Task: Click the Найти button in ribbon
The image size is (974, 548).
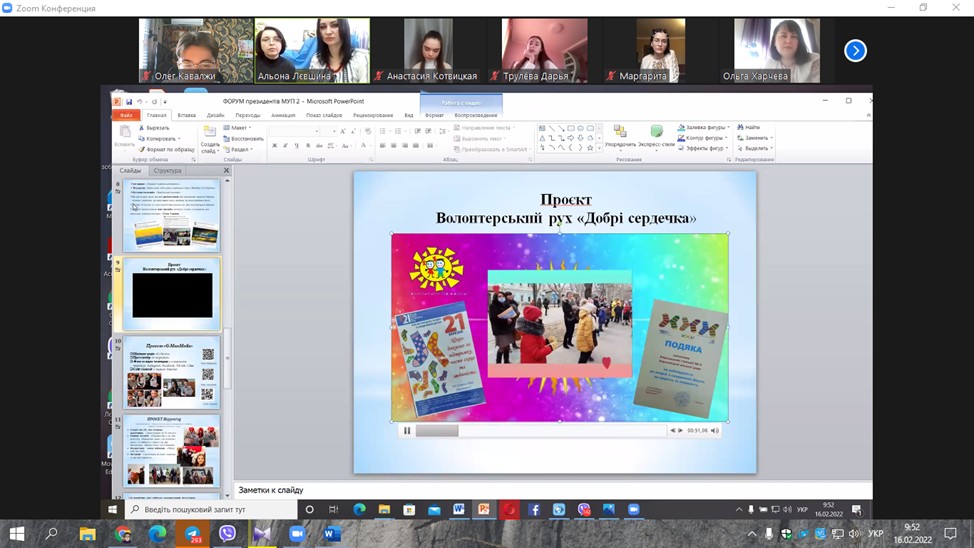Action: pyautogui.click(x=751, y=128)
